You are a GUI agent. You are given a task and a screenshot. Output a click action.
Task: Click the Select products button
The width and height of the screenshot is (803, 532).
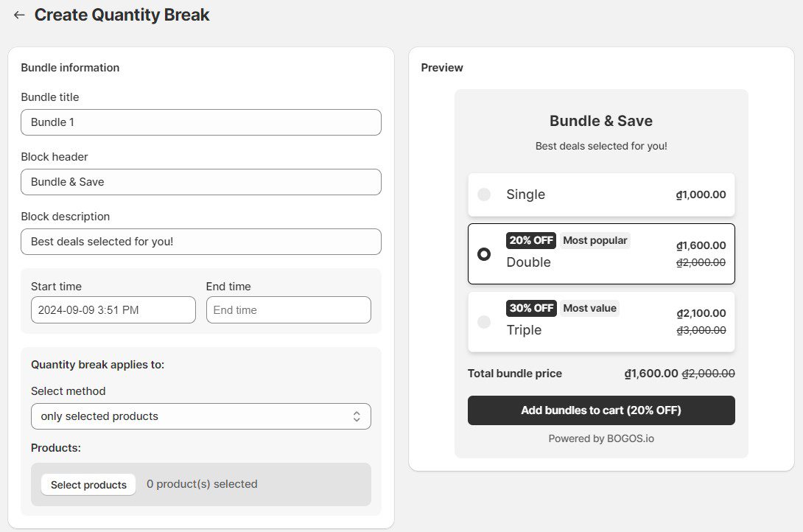click(88, 484)
